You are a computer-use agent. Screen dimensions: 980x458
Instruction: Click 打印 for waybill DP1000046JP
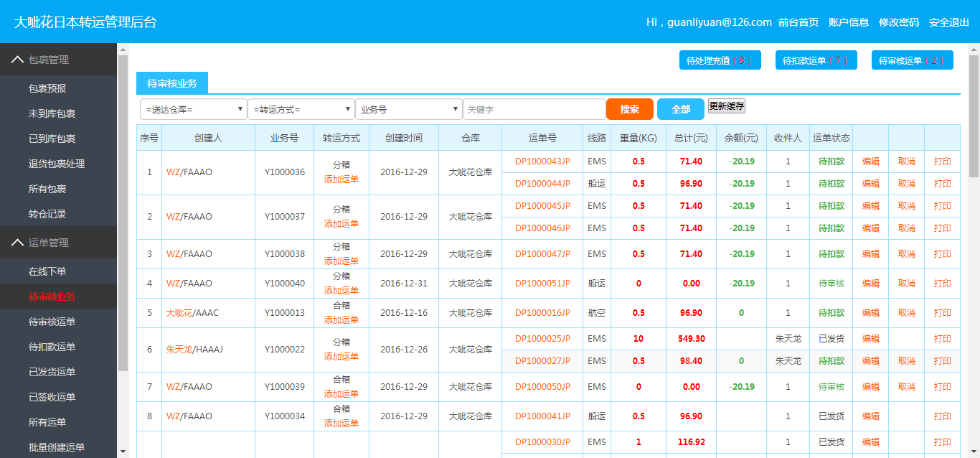click(x=943, y=228)
